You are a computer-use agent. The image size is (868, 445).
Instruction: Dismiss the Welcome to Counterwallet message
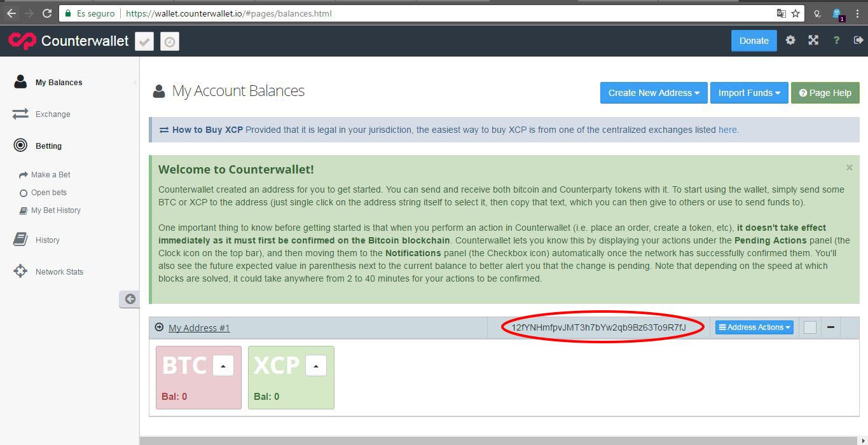click(849, 168)
